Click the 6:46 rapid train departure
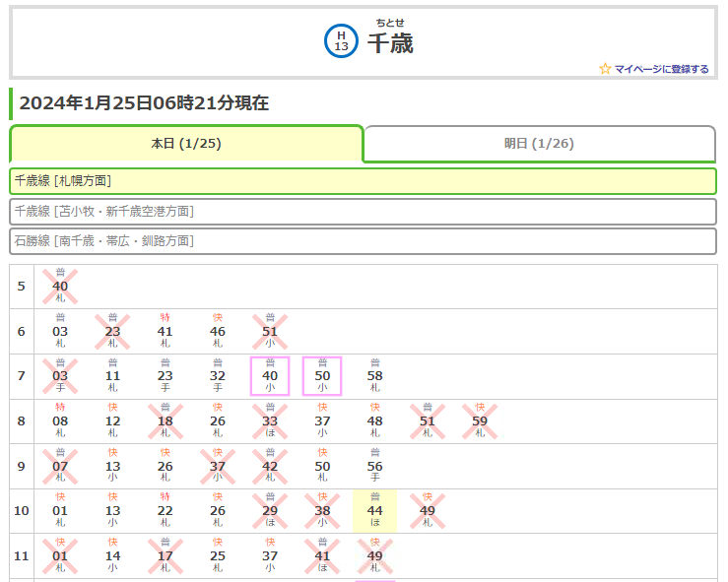 pyautogui.click(x=218, y=332)
